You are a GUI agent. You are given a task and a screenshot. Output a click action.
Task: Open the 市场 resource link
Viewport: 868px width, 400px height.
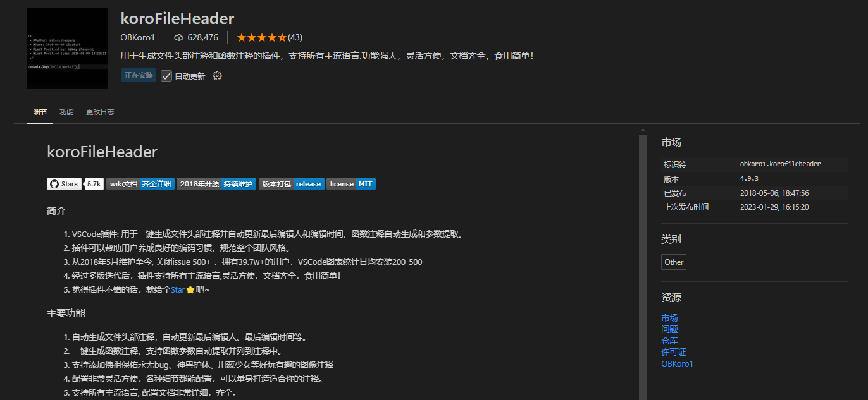tap(669, 318)
